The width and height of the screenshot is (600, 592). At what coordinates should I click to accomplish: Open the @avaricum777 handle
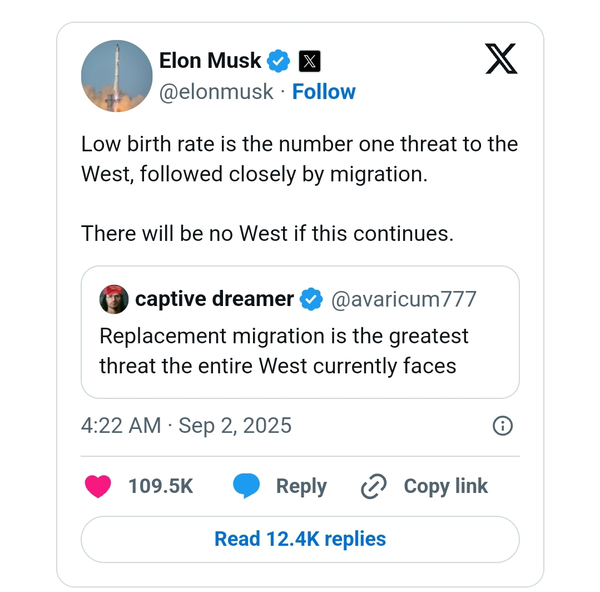click(x=404, y=298)
